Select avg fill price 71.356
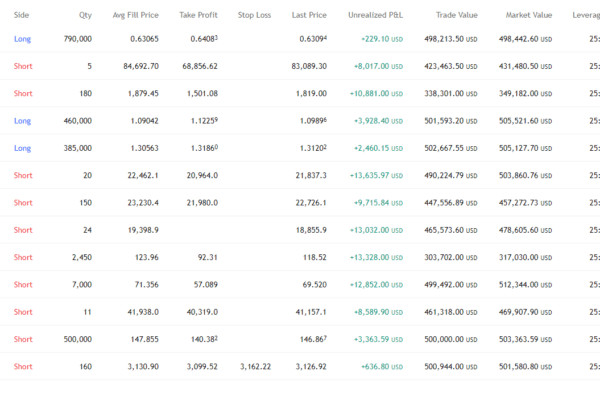 pos(147,285)
